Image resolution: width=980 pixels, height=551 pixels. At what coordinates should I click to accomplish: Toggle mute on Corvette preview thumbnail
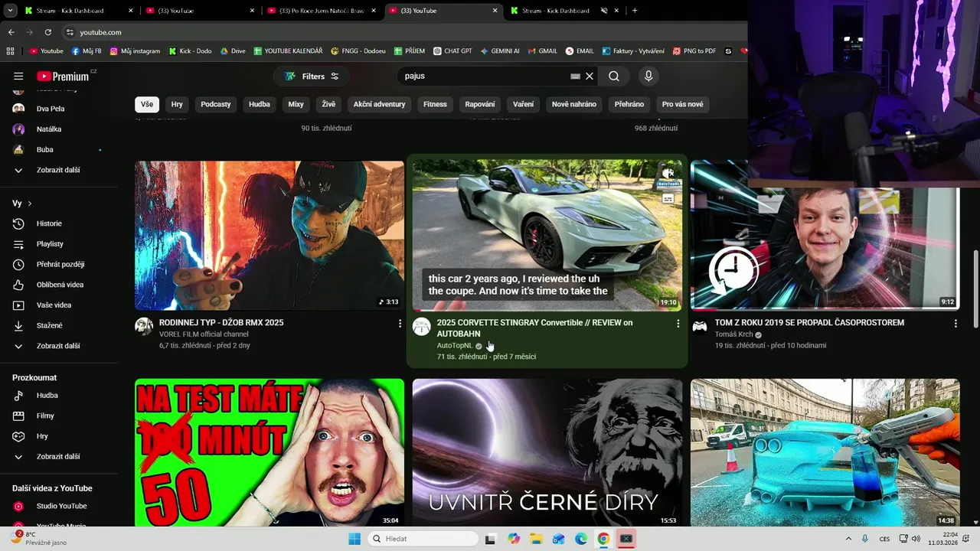click(668, 174)
